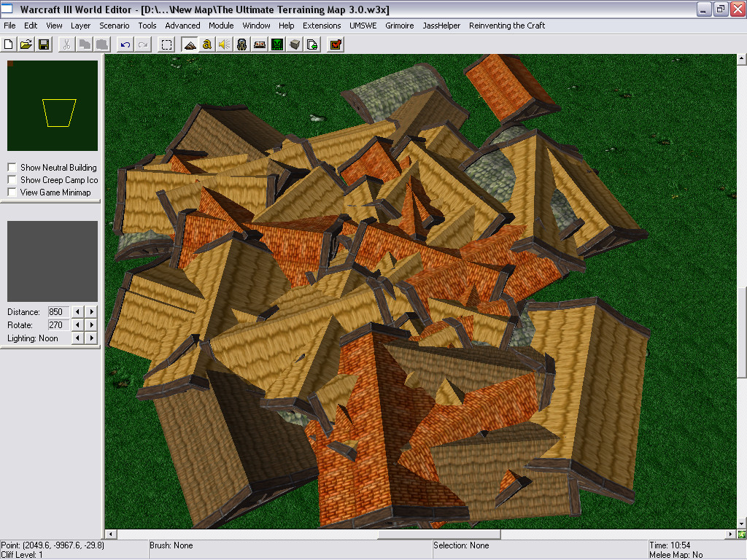The image size is (747, 560).
Task: Open the Trigger Editor 'a' icon
Action: tap(206, 44)
